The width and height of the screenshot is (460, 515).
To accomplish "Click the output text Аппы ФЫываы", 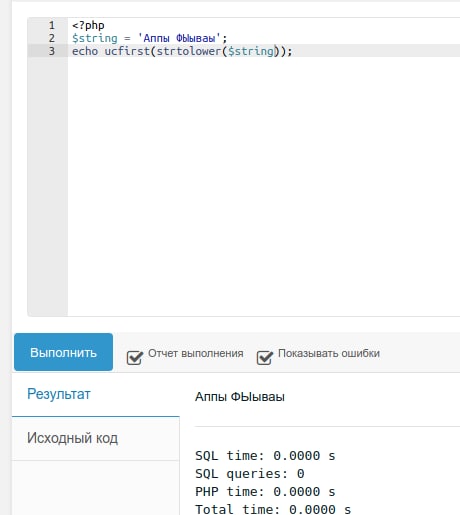I will pyautogui.click(x=240, y=397).
